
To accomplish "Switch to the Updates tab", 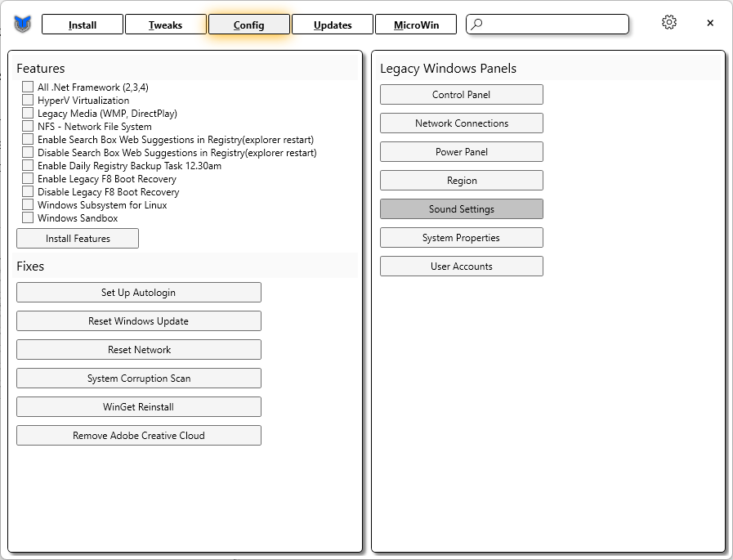I will click(333, 25).
